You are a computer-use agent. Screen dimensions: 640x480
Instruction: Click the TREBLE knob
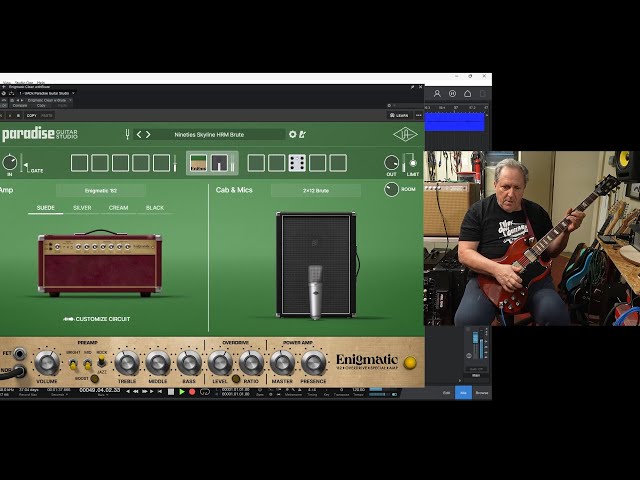[127, 362]
